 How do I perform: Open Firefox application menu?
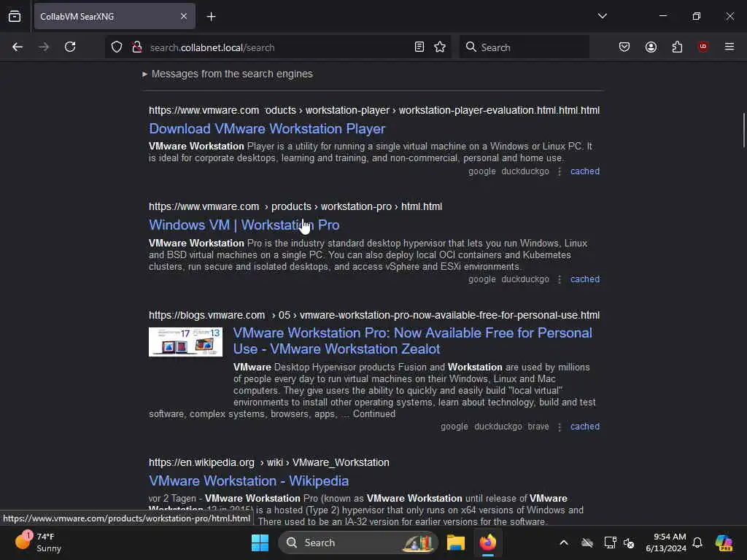click(x=729, y=47)
